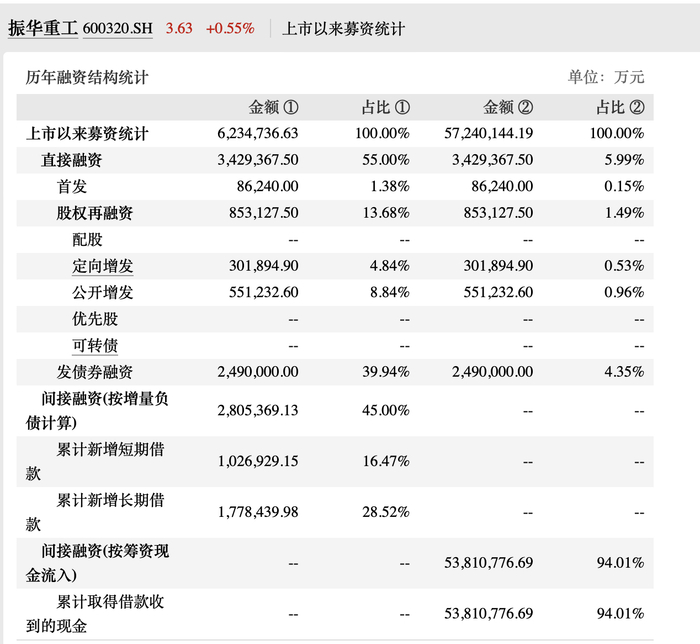Click the +0.55% change value
Image resolution: width=700 pixels, height=644 pixels.
[230, 29]
